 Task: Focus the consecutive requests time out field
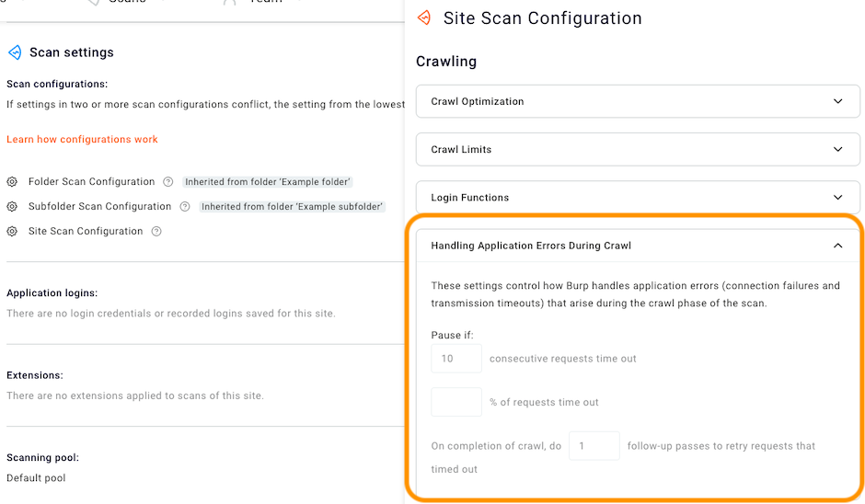[456, 359]
